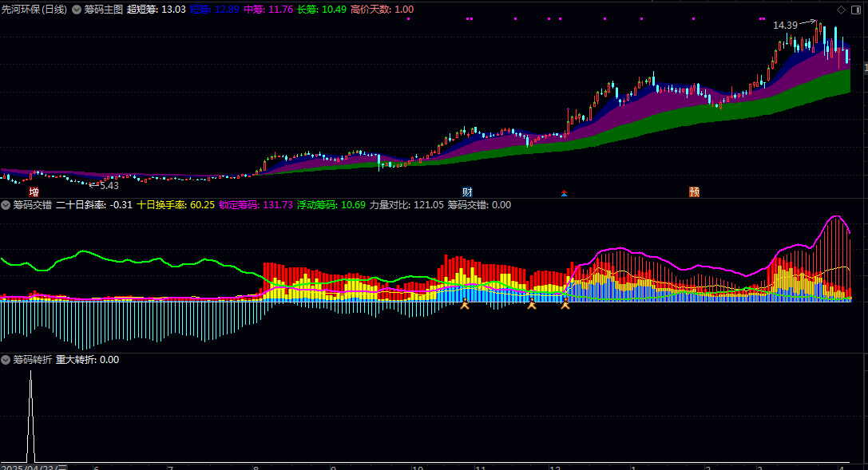
Task: Click the 预 forecast marker icon
Action: pos(694,192)
